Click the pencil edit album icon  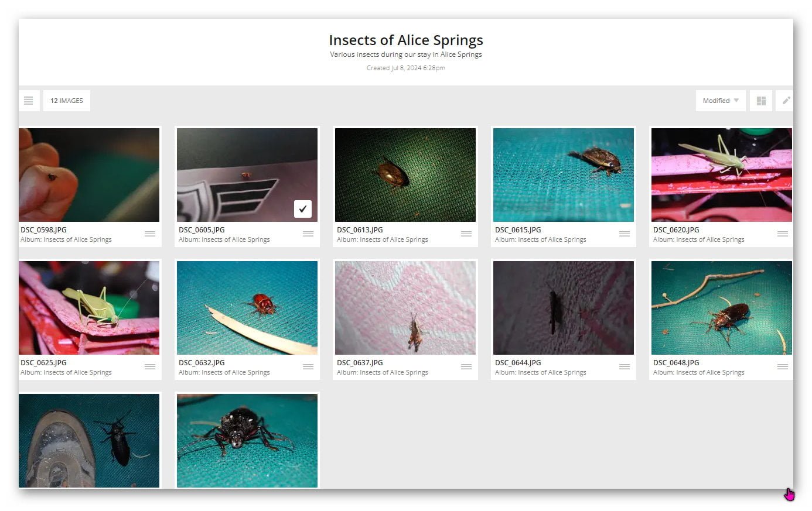(x=786, y=101)
